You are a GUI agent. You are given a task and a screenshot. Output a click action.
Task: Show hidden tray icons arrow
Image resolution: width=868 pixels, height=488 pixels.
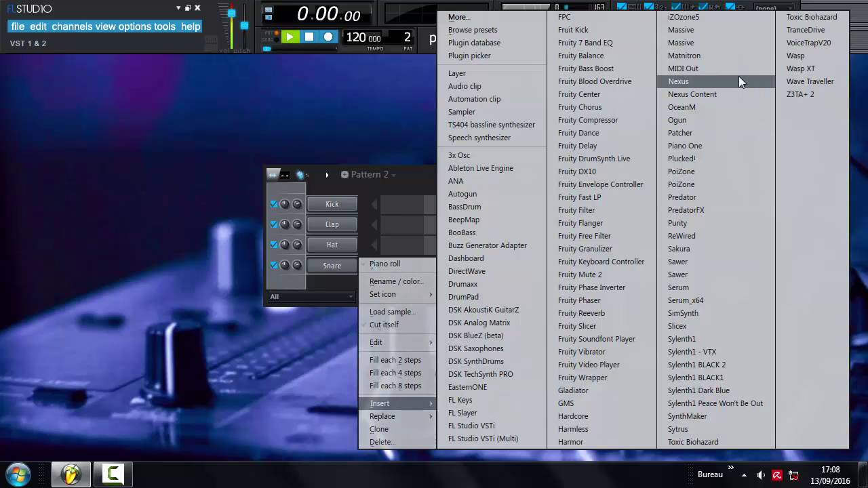(x=744, y=475)
